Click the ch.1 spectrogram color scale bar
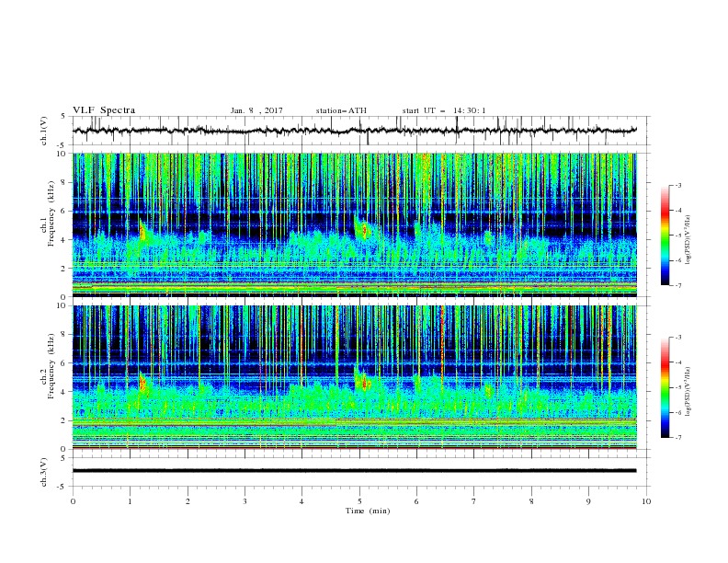Image resolution: width=728 pixels, height=563 pixels. [x=665, y=236]
